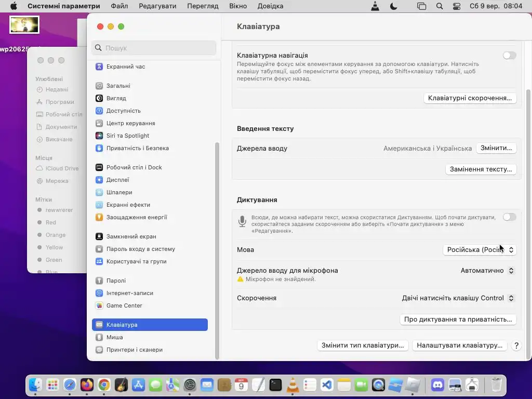Open Spotlight search in menu bar

pos(440,6)
